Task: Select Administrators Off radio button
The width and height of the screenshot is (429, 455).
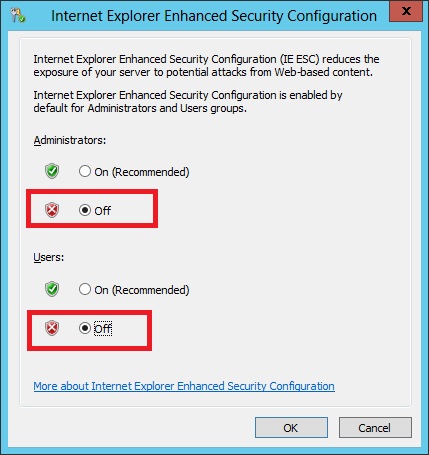Action: click(x=85, y=210)
